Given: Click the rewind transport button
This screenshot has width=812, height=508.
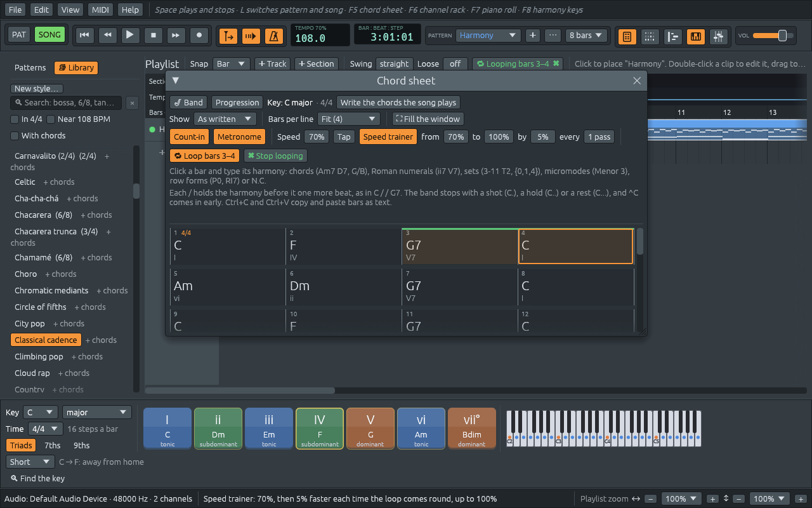Looking at the screenshot, I should (x=107, y=35).
